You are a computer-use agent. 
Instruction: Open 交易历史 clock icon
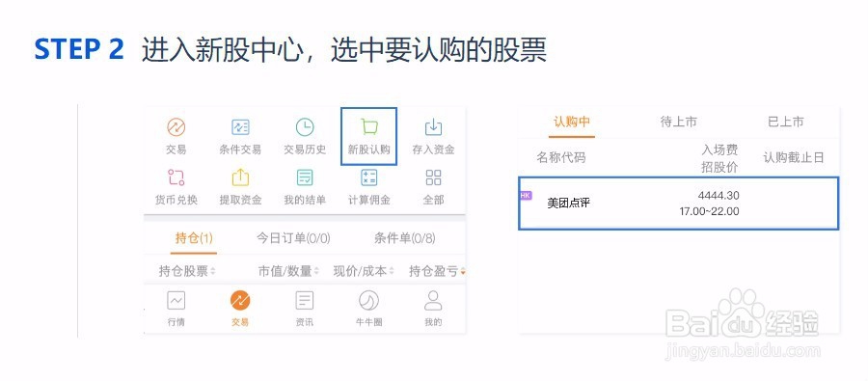point(305,128)
